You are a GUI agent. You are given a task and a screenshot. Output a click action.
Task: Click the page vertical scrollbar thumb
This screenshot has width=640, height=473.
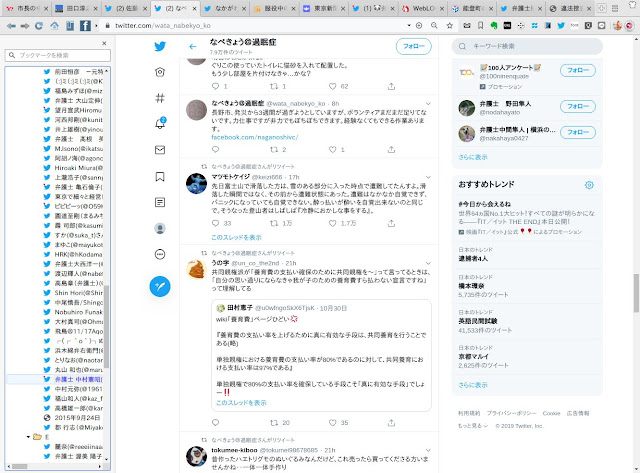[636, 293]
